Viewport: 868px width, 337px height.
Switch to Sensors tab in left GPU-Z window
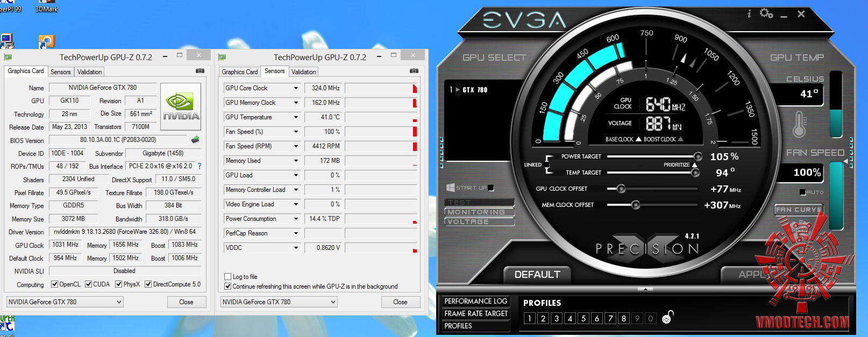point(60,72)
